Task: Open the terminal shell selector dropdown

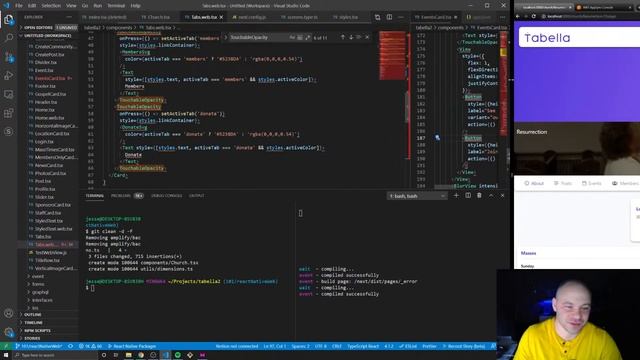Action: (x=417, y=196)
